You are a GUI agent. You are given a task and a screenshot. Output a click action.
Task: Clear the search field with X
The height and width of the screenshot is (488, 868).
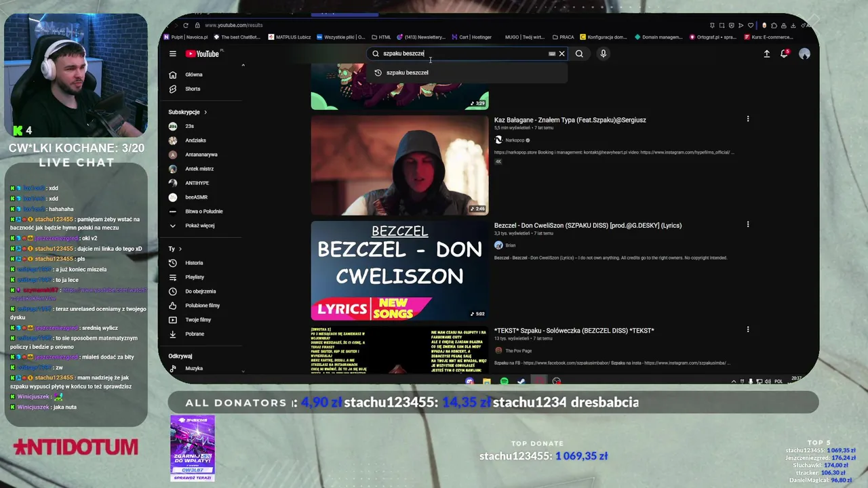tap(561, 54)
